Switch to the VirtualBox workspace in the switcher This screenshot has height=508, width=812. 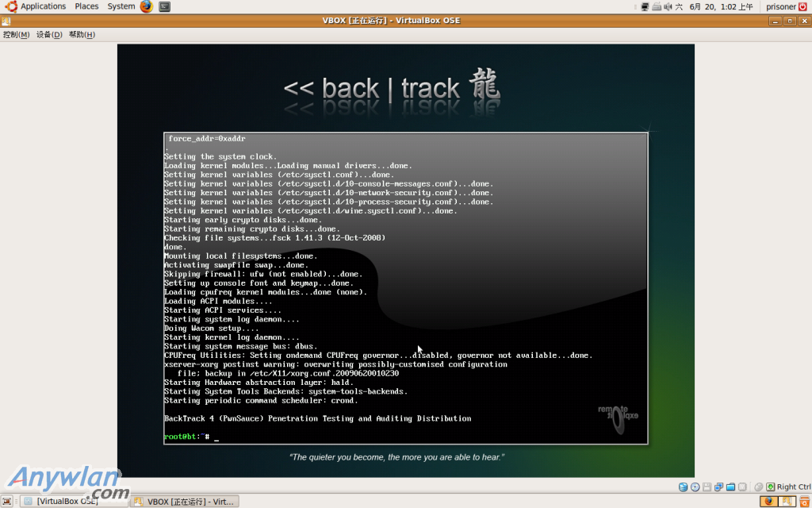(x=787, y=502)
